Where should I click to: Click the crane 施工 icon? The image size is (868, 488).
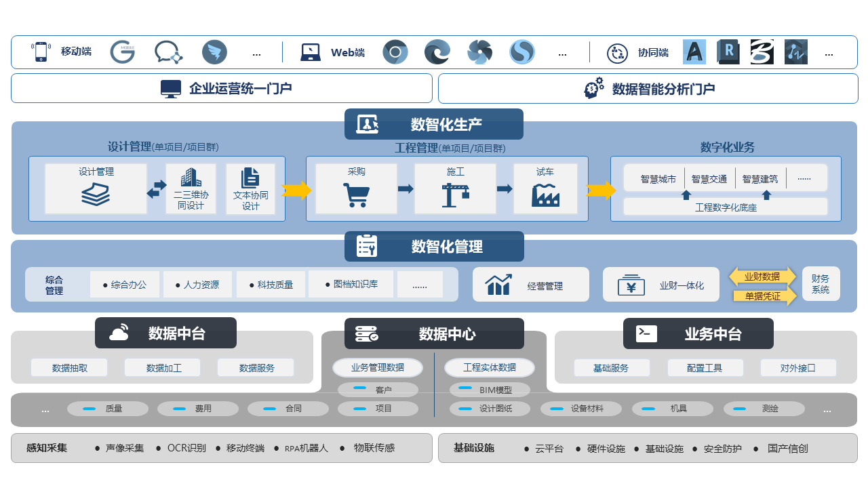click(x=456, y=195)
